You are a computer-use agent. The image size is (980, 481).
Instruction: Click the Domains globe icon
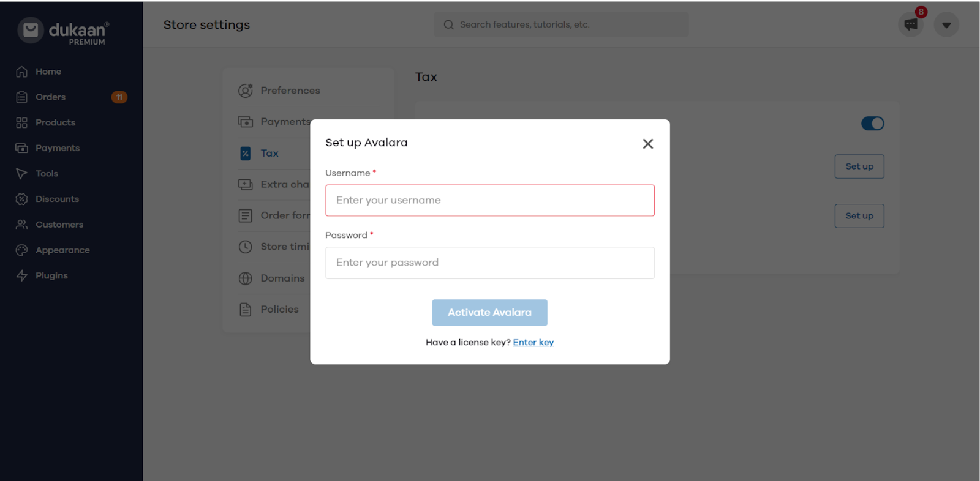coord(246,278)
